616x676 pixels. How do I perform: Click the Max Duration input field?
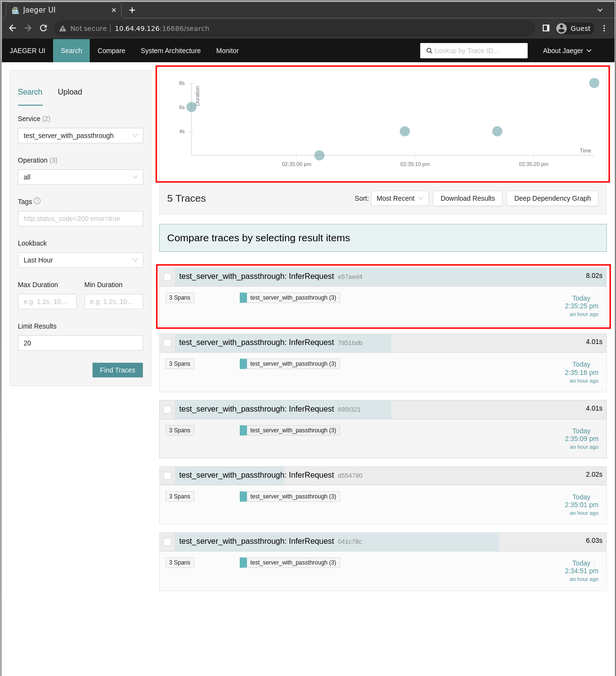click(47, 302)
